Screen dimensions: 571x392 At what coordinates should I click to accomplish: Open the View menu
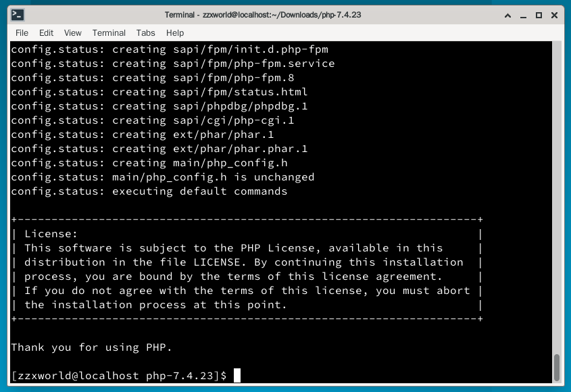72,32
